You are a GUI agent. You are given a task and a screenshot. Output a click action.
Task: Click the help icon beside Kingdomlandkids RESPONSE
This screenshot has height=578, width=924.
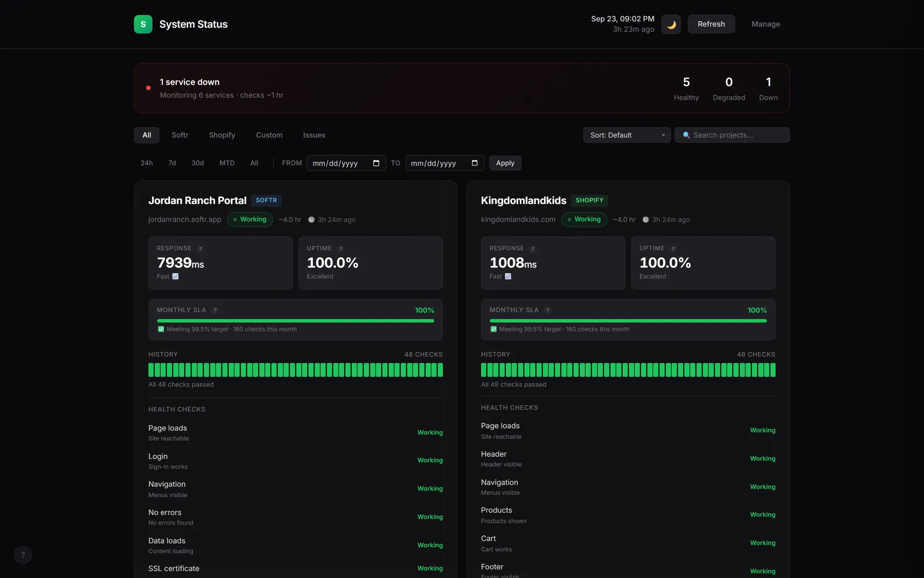coord(533,249)
